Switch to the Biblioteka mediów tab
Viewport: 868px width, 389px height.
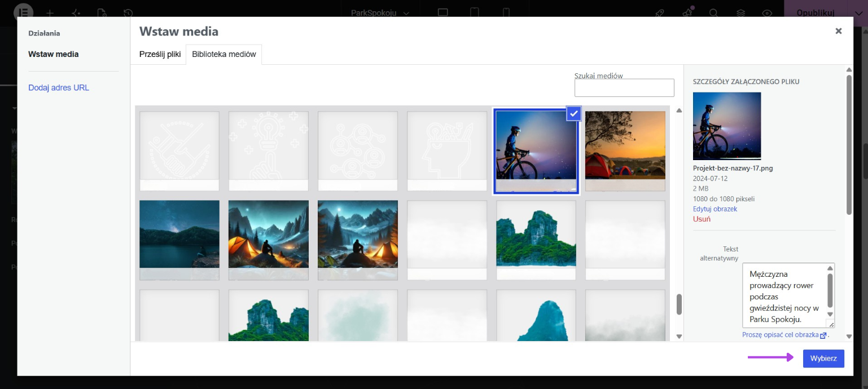click(x=224, y=55)
